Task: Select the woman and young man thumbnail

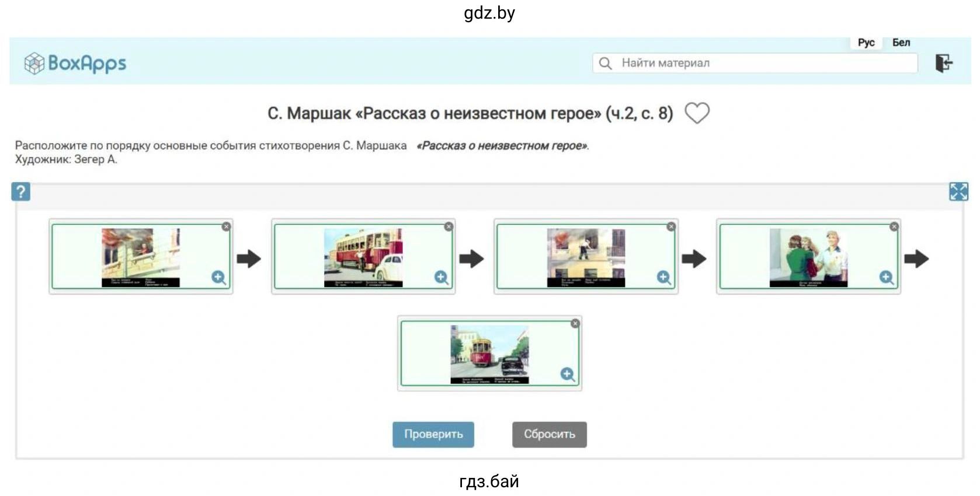Action: click(x=808, y=257)
